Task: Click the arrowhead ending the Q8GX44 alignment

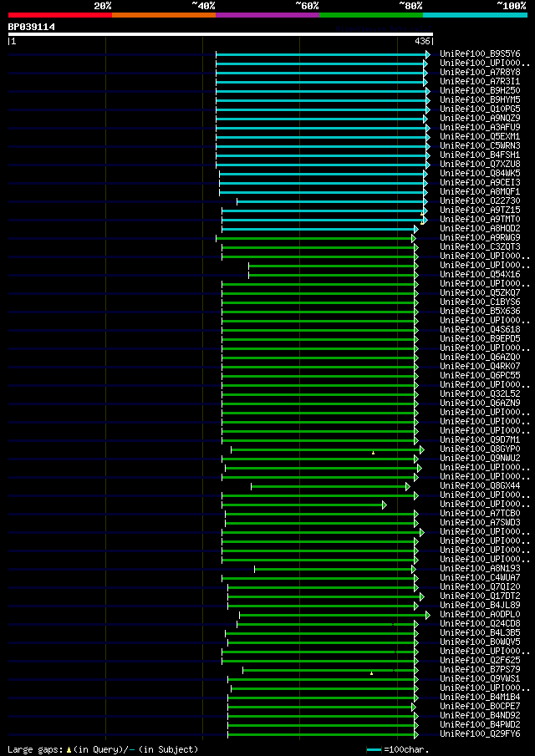Action: pyautogui.click(x=408, y=486)
